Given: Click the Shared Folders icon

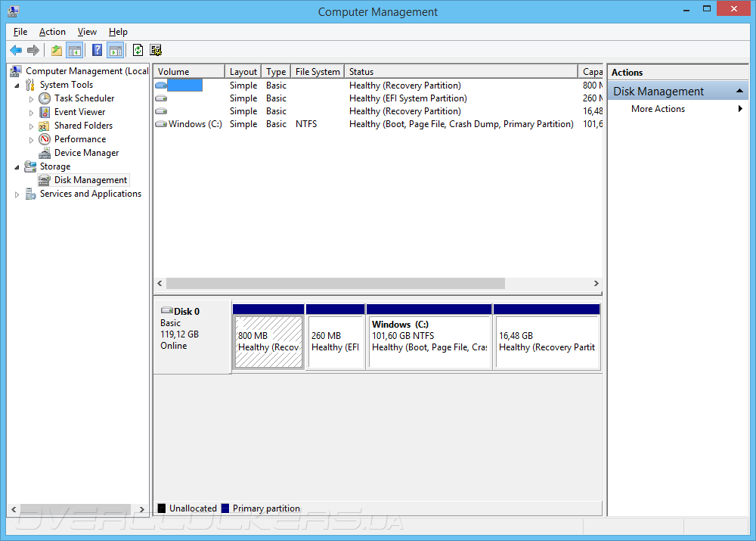Looking at the screenshot, I should [45, 126].
